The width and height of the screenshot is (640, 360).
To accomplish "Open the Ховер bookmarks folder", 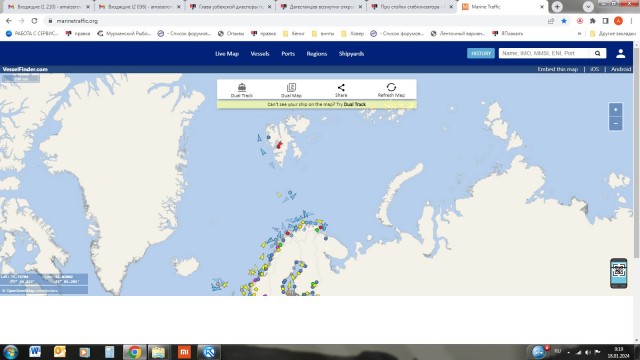I will click(352, 33).
